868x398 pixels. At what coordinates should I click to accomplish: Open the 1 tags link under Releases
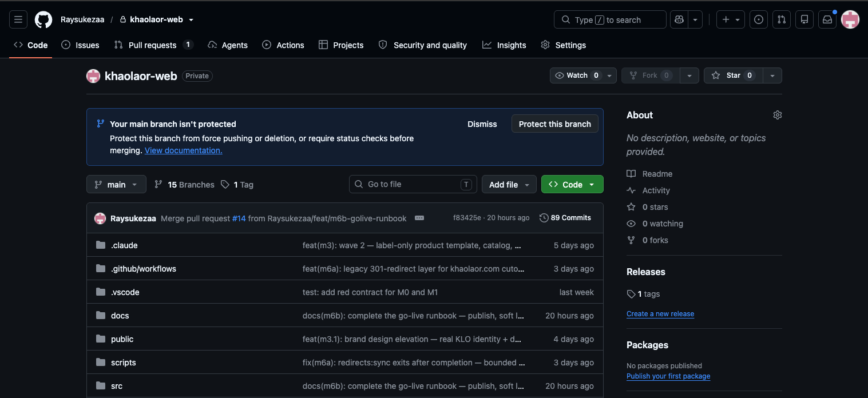click(643, 294)
